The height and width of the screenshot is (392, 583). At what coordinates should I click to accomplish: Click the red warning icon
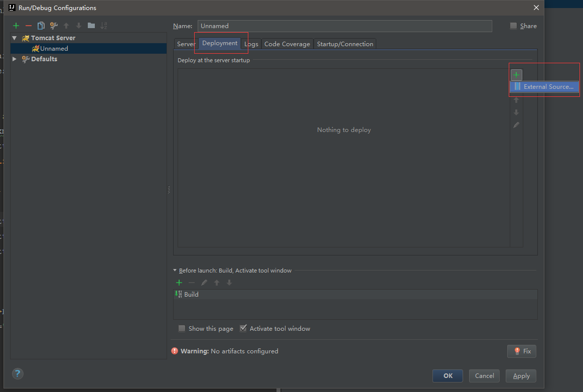coord(175,351)
